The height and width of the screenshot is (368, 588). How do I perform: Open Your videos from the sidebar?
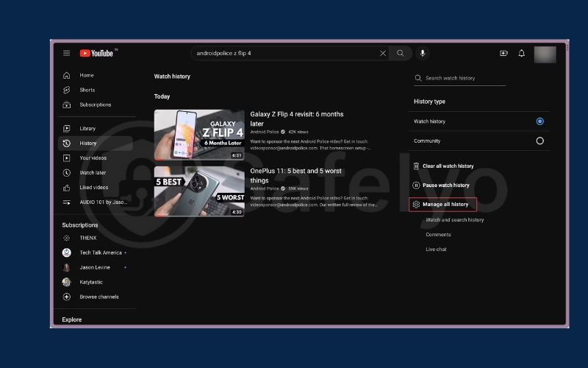tap(93, 158)
